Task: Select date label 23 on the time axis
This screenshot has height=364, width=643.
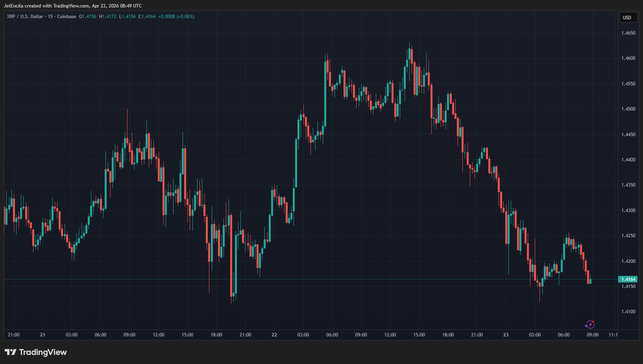Action: tap(506, 335)
